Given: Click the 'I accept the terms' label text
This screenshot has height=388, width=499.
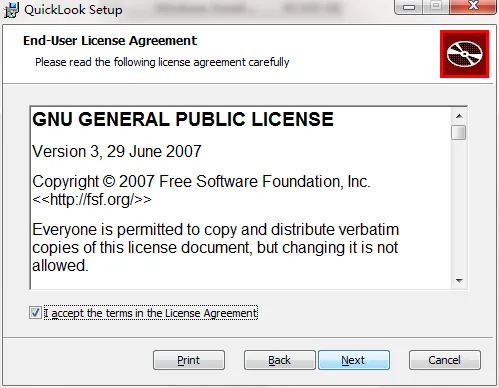Looking at the screenshot, I should pyautogui.click(x=151, y=313).
